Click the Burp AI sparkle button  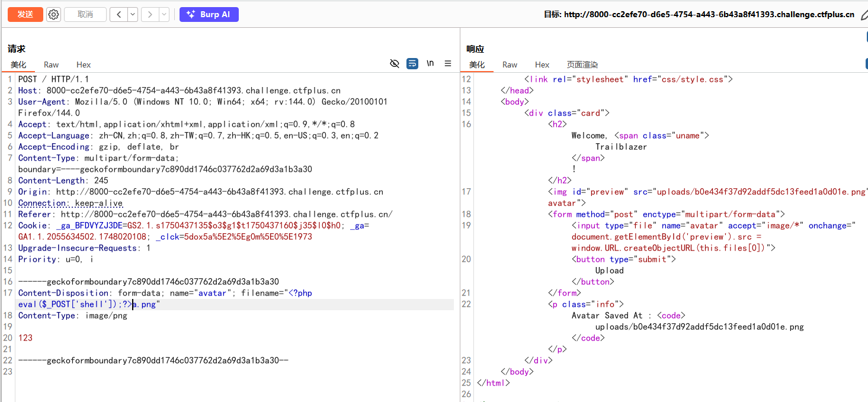tap(209, 15)
